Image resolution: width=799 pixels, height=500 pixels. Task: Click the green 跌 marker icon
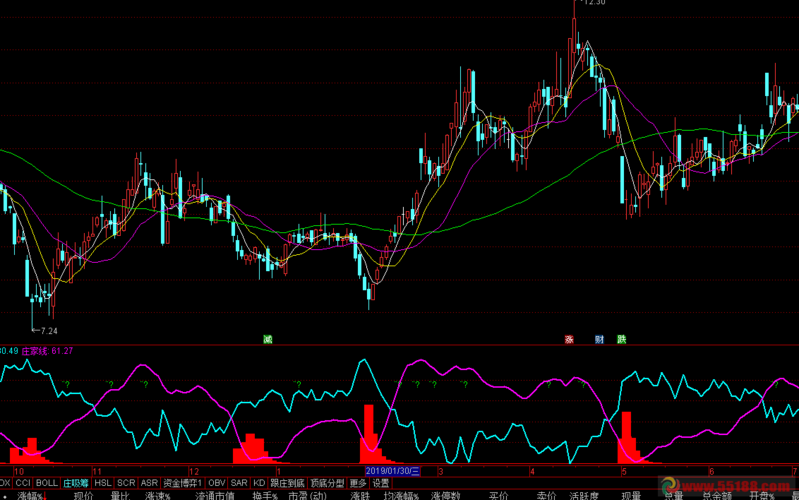tap(622, 339)
